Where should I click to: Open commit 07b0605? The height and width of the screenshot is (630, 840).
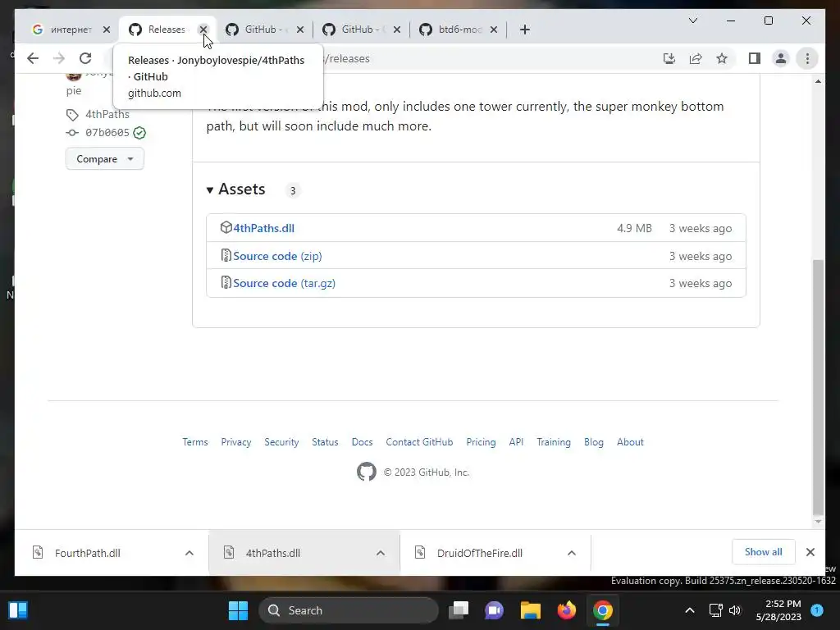[107, 132]
